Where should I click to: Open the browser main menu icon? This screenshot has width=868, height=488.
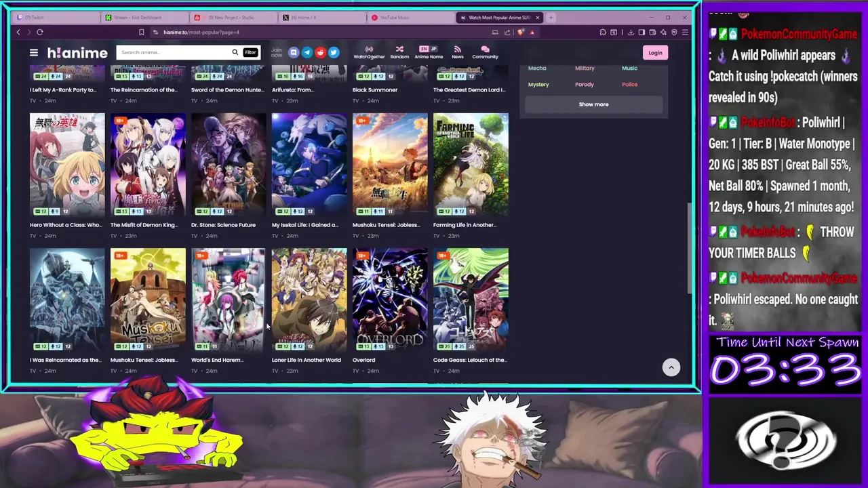coord(685,32)
